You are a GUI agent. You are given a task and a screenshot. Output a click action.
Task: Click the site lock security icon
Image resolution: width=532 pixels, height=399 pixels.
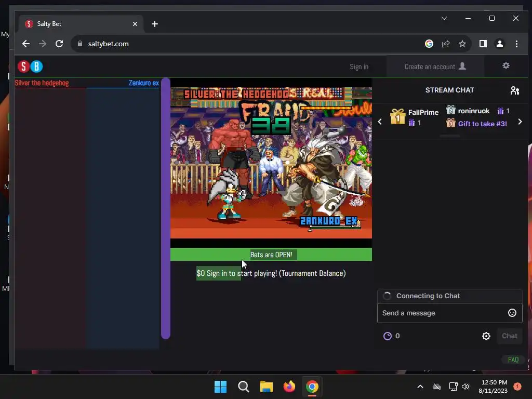(x=79, y=44)
